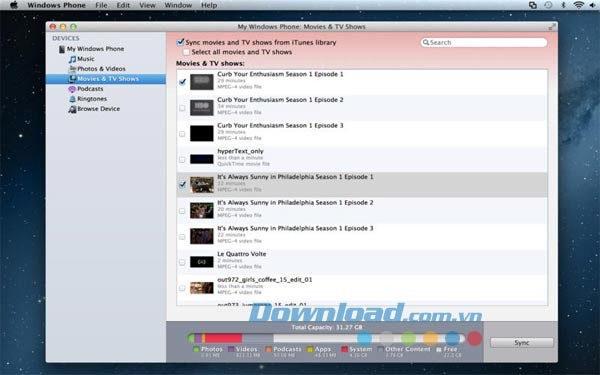Pick the dark blue theme color circle
The height and width of the screenshot is (375, 600).
click(x=452, y=338)
